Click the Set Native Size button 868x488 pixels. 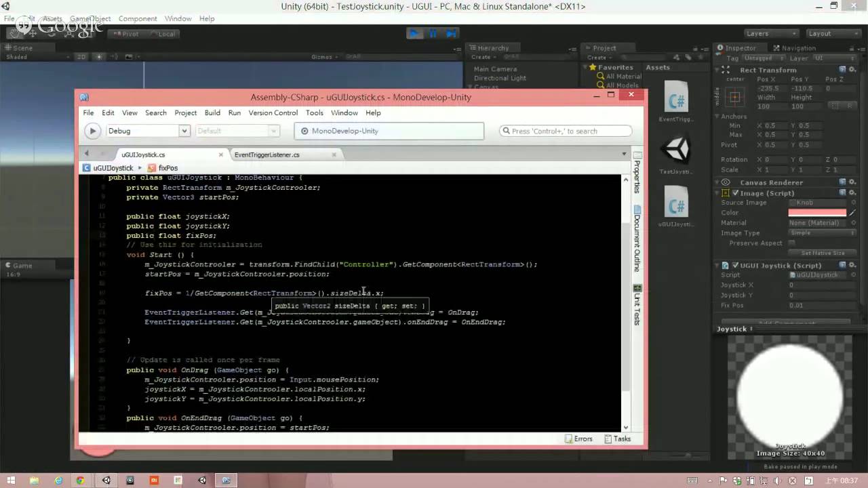tap(823, 253)
